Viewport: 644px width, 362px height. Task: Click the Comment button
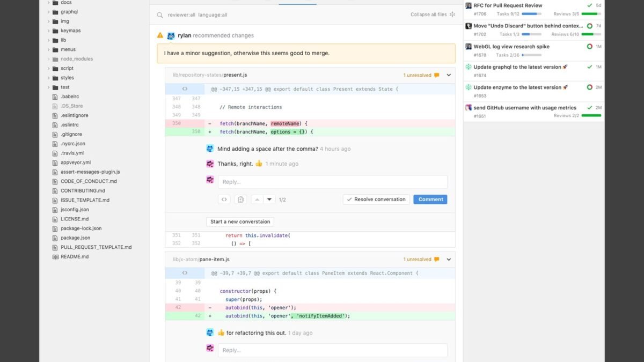click(x=430, y=200)
